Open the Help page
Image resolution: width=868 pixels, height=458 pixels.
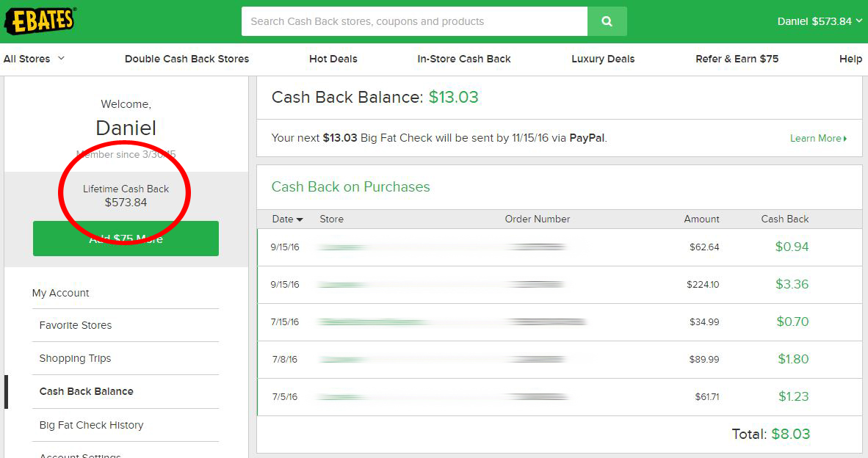click(850, 59)
